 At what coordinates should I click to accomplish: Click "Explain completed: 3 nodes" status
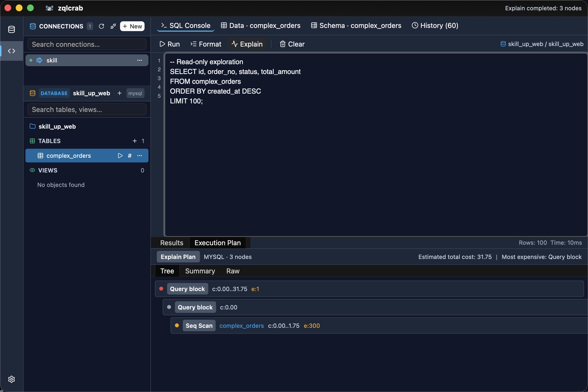coord(543,8)
